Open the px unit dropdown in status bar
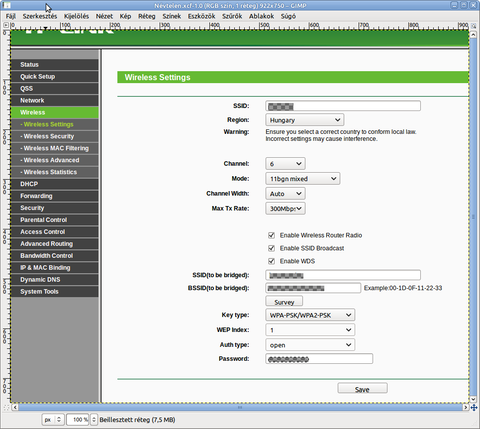The width and height of the screenshot is (480, 429). pos(53,420)
